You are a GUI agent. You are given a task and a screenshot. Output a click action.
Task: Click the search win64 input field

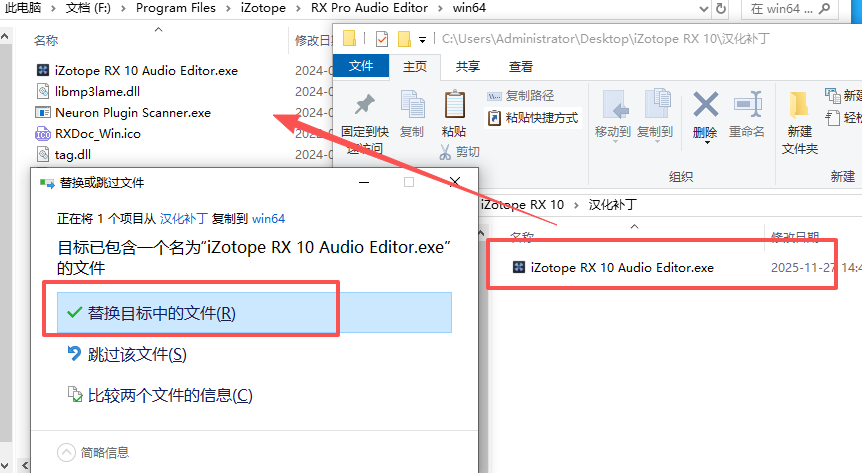[x=790, y=9]
